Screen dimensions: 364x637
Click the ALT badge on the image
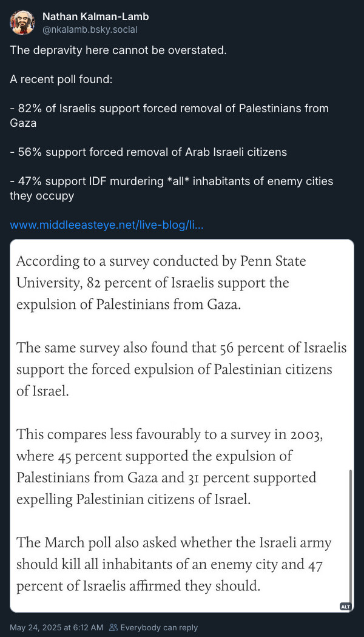click(345, 607)
